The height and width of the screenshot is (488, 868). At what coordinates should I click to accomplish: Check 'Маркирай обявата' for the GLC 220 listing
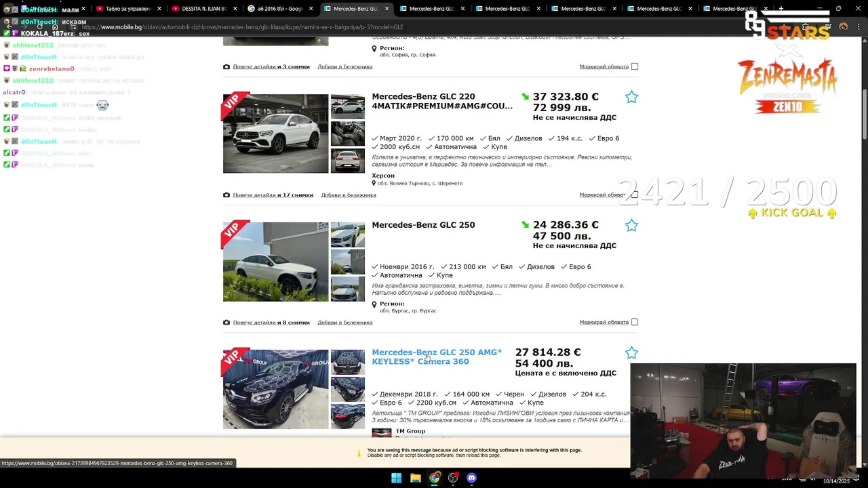pyautogui.click(x=635, y=195)
